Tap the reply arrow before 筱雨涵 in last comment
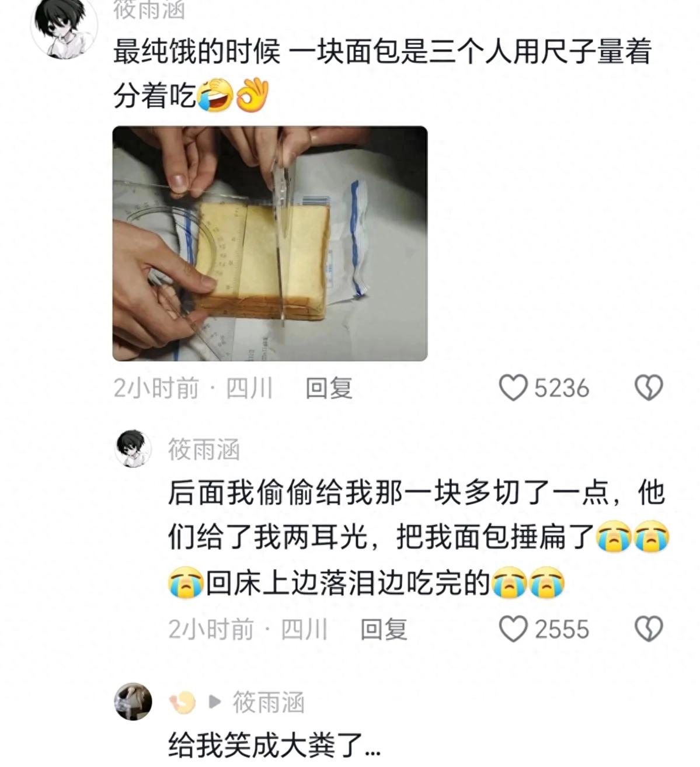 [x=215, y=702]
